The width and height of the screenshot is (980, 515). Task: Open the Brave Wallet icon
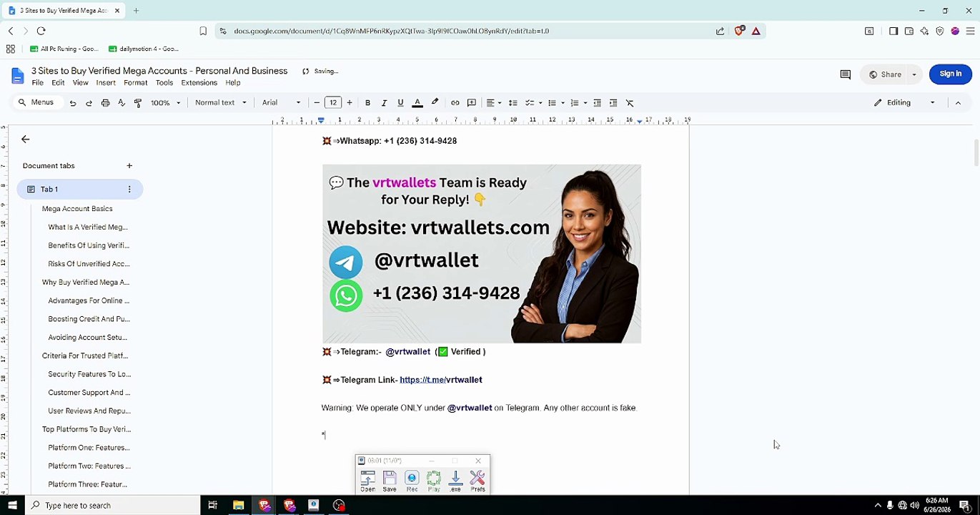coord(909,31)
